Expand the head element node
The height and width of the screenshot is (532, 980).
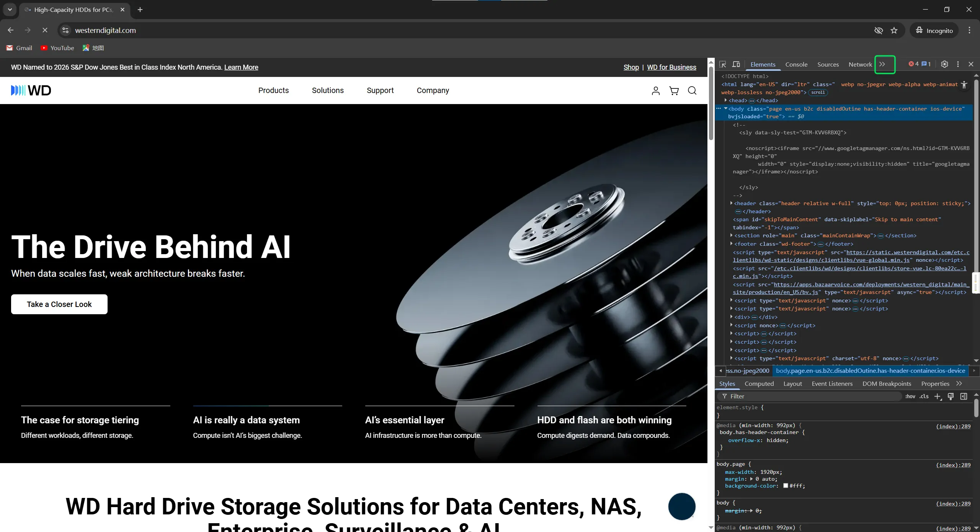click(x=725, y=100)
